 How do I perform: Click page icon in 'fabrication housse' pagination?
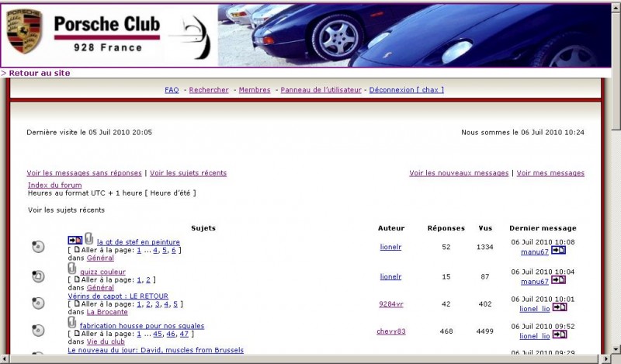tap(77, 334)
